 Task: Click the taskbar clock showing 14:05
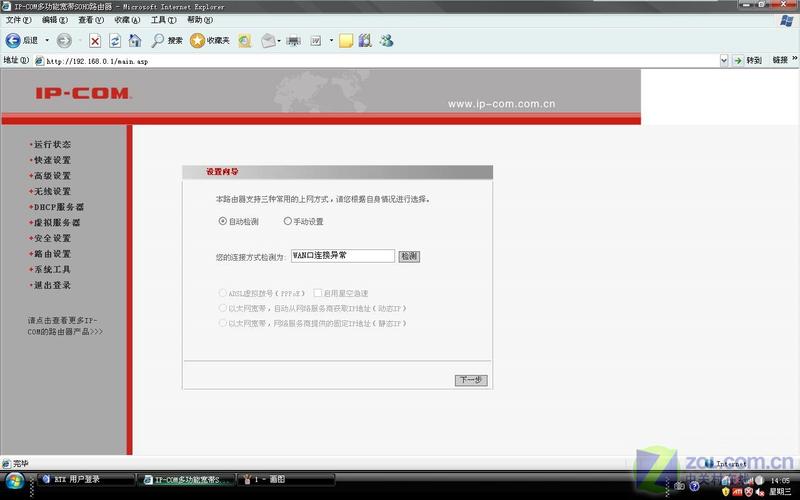pyautogui.click(x=780, y=481)
